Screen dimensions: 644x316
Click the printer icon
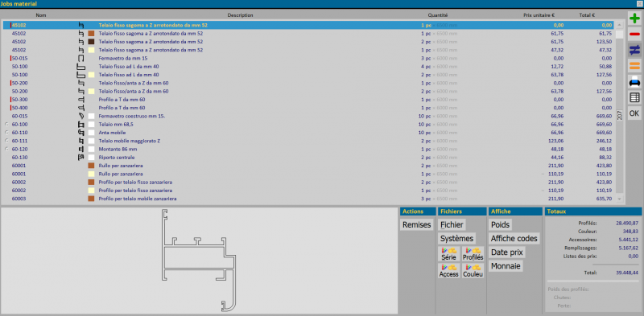(634, 82)
